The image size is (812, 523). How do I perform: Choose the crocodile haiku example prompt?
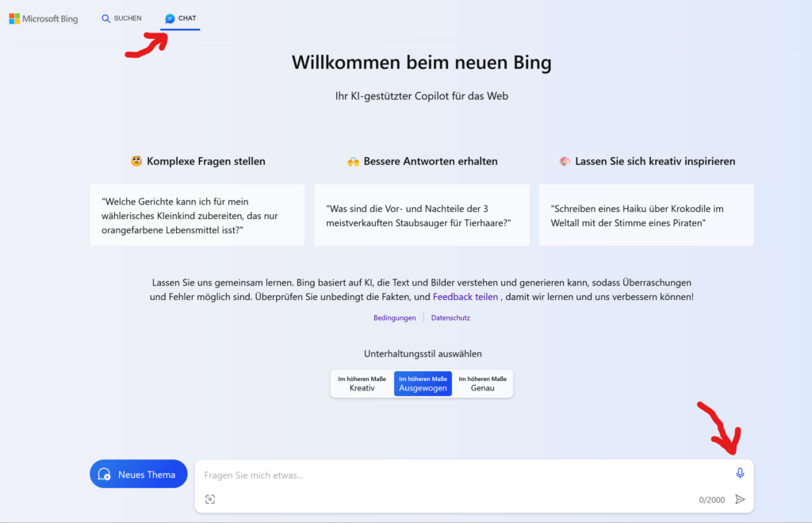pos(646,215)
